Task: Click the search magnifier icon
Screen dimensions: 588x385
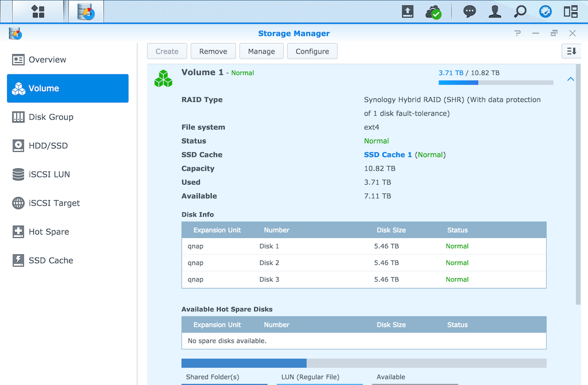Action: [520, 11]
